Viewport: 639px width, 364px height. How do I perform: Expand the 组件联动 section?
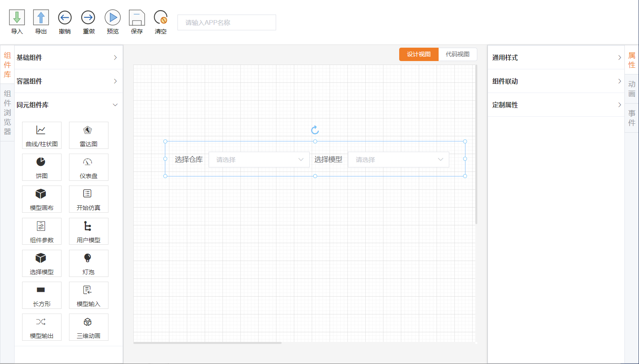556,81
